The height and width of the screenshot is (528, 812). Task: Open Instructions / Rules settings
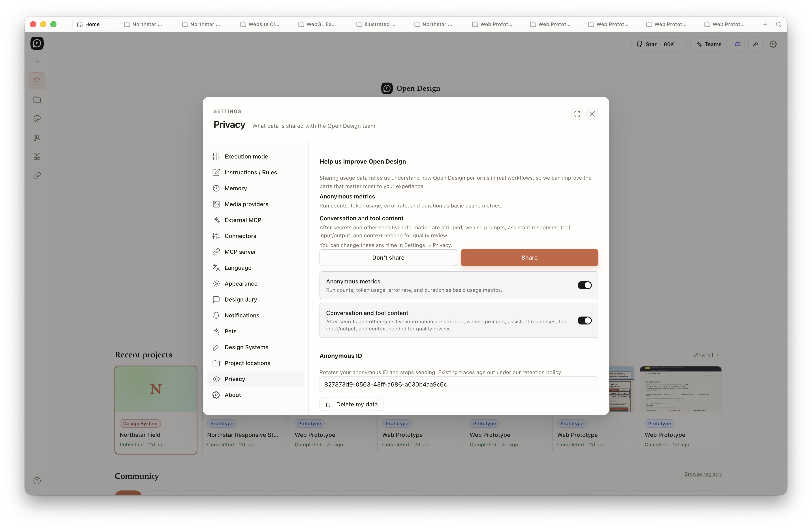[x=256, y=172]
